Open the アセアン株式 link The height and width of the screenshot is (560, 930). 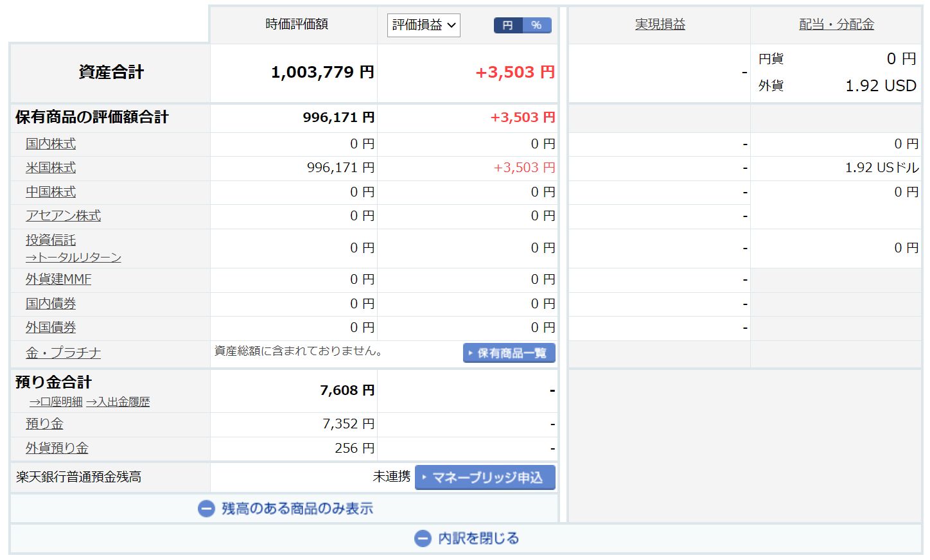click(x=63, y=216)
